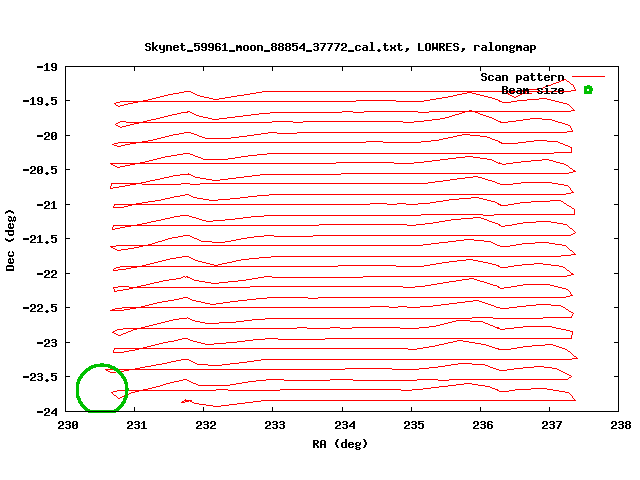Click the x-axis tick label 238

coord(621,425)
